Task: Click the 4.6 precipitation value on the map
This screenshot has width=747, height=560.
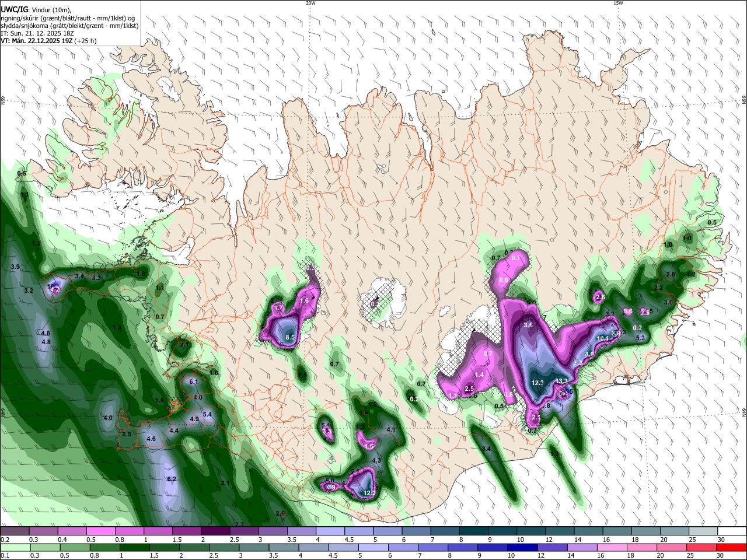Action: 151,439
